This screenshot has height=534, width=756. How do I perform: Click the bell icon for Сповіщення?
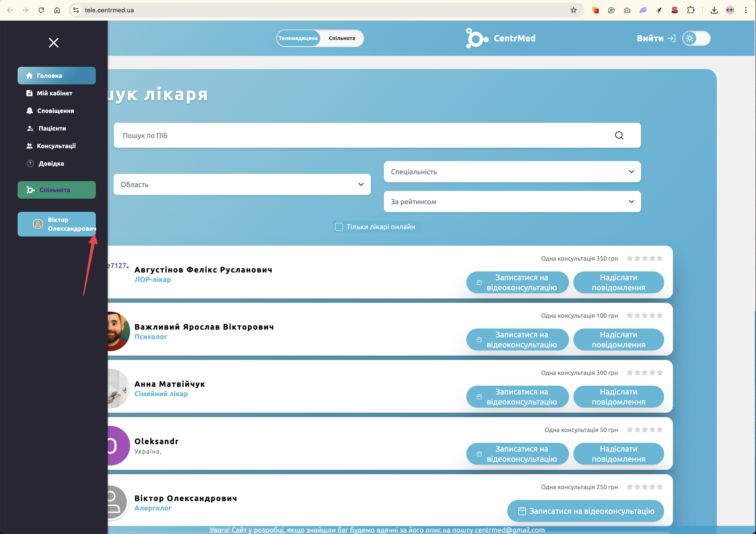30,111
